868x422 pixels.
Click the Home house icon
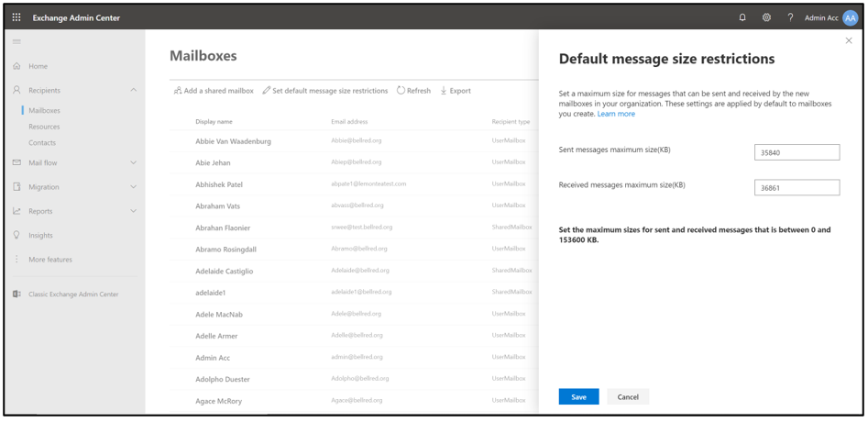pyautogui.click(x=16, y=66)
